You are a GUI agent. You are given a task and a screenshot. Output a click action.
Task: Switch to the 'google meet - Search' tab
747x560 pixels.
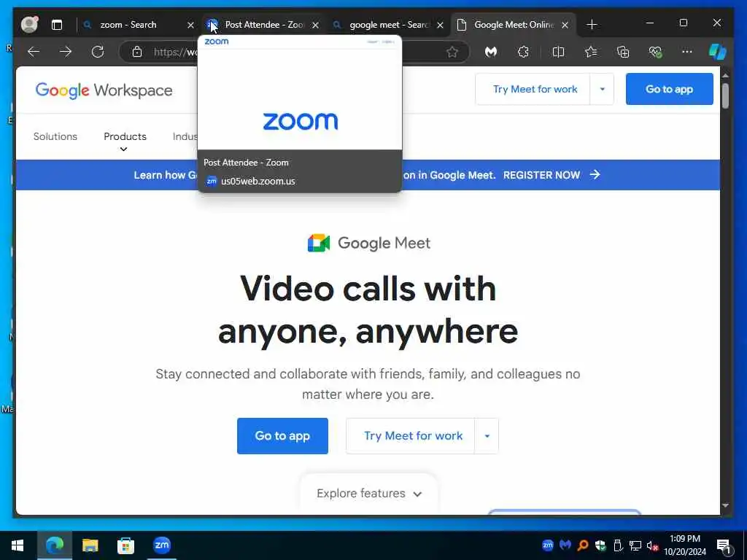coord(390,25)
